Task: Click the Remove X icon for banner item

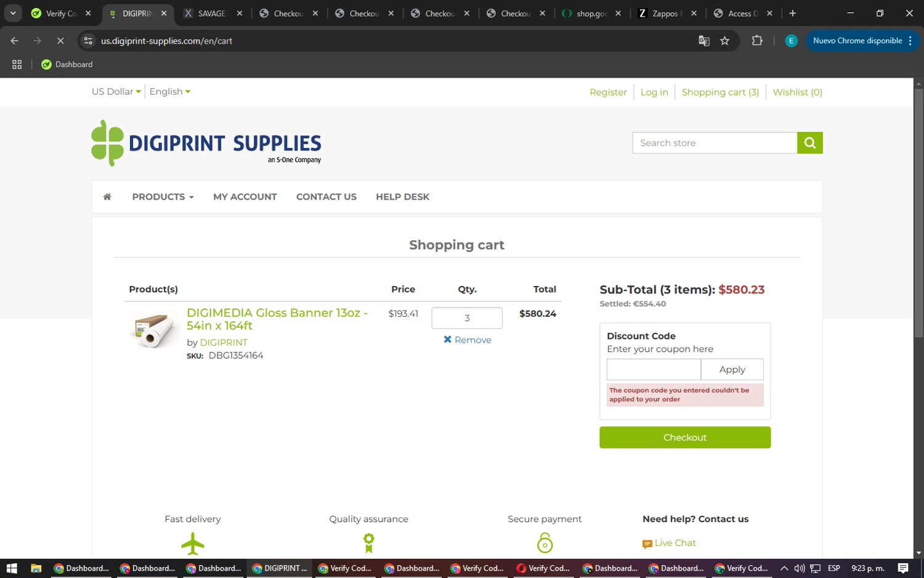Action: tap(448, 340)
